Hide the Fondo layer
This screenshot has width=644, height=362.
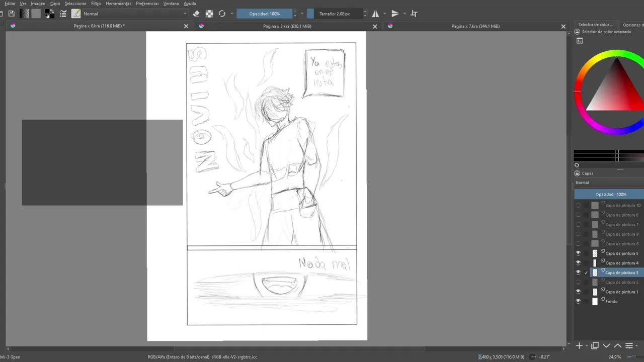[578, 301]
